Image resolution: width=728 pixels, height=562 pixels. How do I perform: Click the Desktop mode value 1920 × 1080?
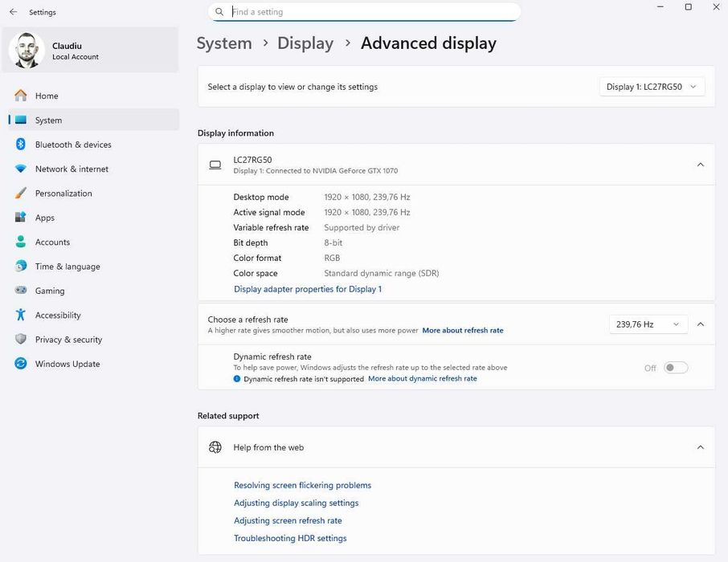pos(366,197)
